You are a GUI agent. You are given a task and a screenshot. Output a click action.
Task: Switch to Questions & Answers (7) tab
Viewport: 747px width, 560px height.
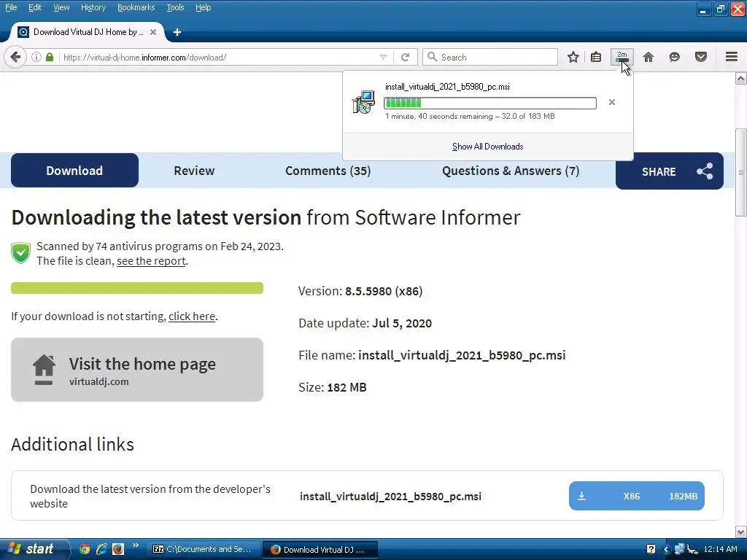[510, 171]
